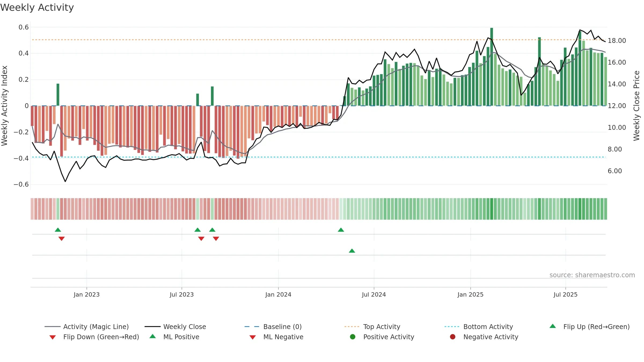Image resolution: width=644 pixels, height=362 pixels.
Task: Click the green triangle icon beside ML Positive
Action: pos(153,336)
